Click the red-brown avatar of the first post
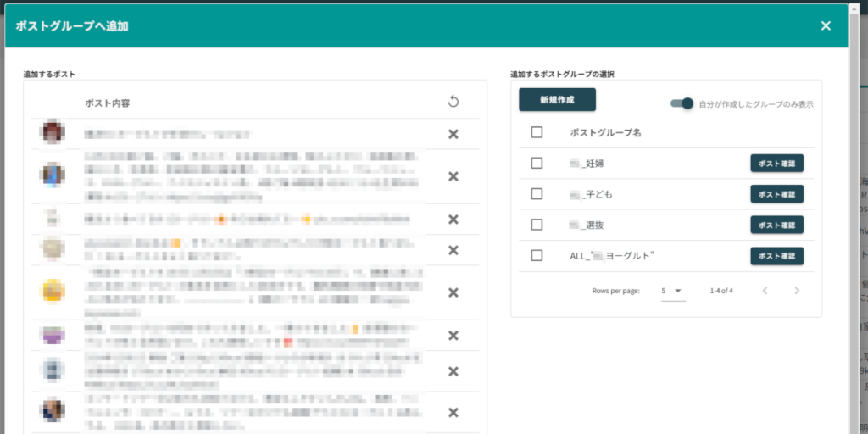Image resolution: width=868 pixels, height=434 pixels. tap(53, 132)
